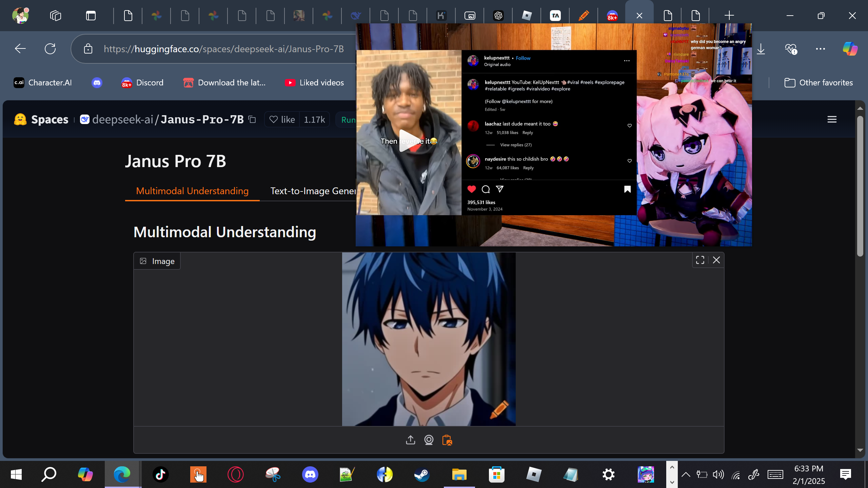868x488 pixels.
Task: Like the Janus-Pro-7B space
Action: (x=282, y=119)
